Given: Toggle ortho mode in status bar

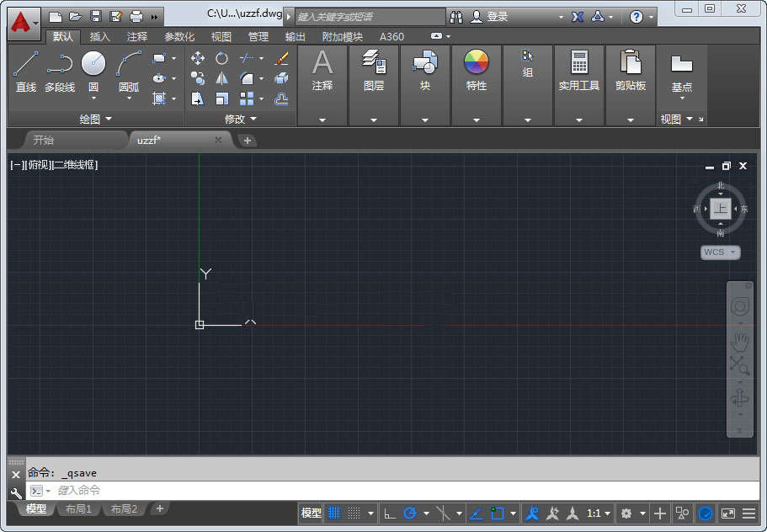Looking at the screenshot, I should tap(389, 513).
